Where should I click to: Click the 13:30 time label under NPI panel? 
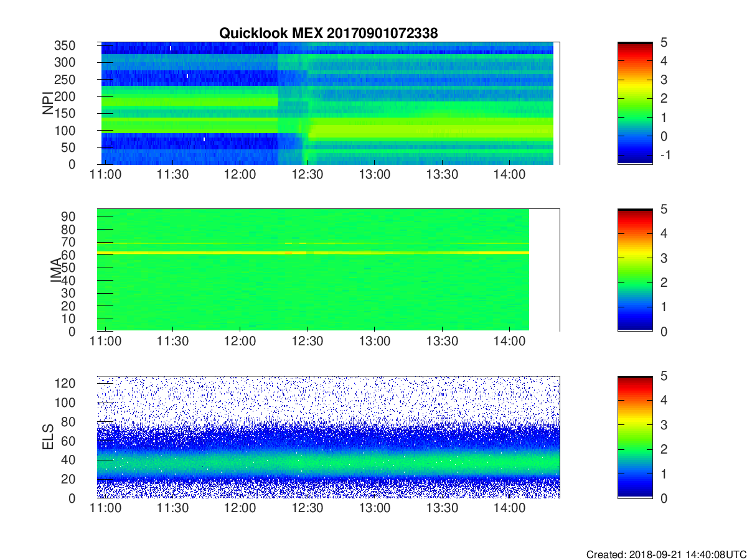tap(442, 175)
